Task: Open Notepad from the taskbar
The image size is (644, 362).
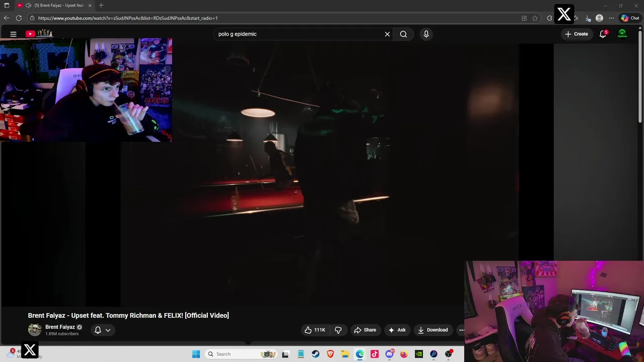Action: 301,354
